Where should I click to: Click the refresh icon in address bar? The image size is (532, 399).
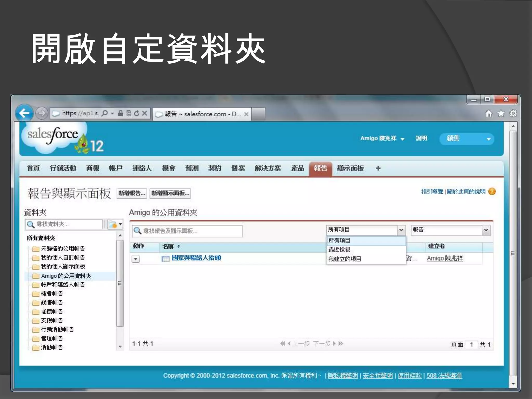137,113
